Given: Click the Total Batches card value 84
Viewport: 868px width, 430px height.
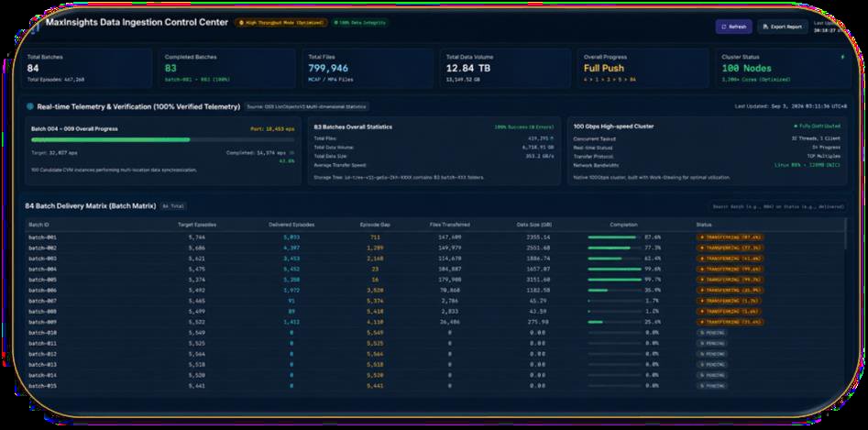Looking at the screenshot, I should coord(33,68).
